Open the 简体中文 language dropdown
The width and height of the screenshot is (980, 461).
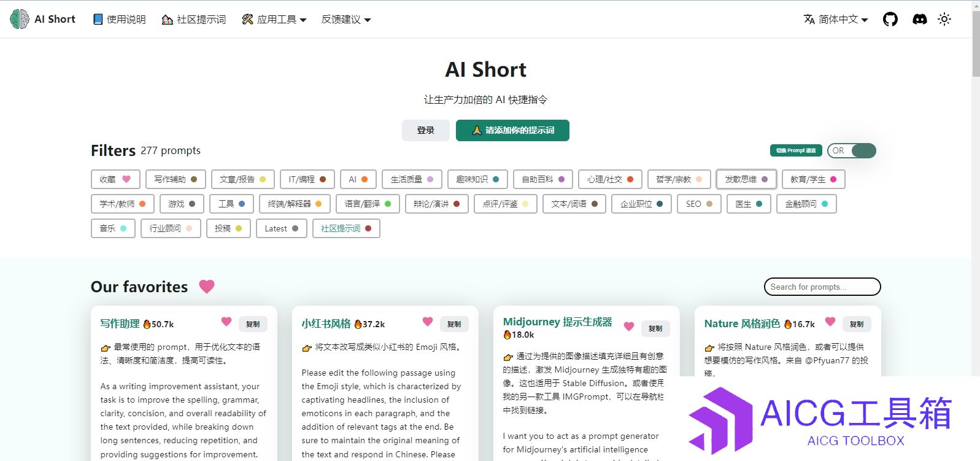pyautogui.click(x=836, y=19)
